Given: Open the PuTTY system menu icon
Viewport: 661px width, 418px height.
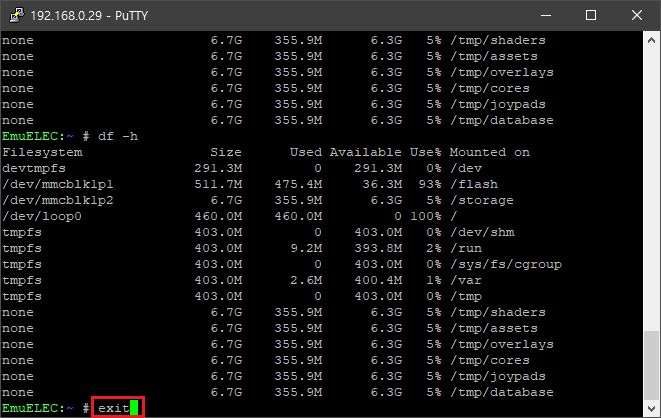Looking at the screenshot, I should (16, 15).
